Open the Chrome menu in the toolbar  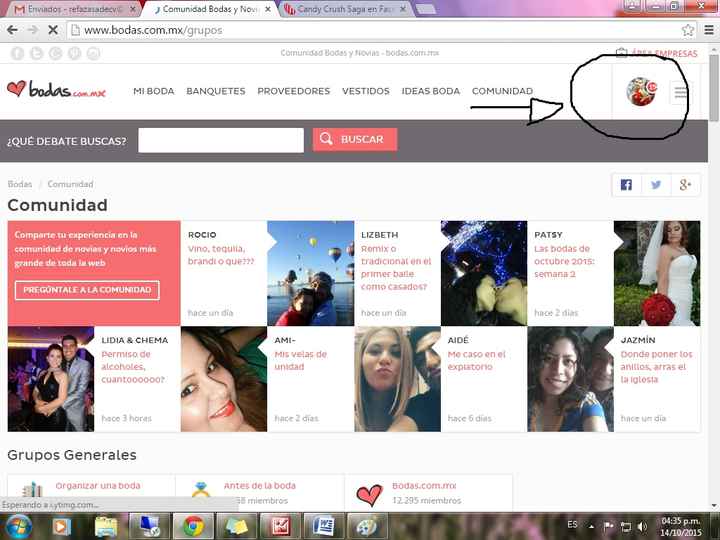pyautogui.click(x=707, y=30)
